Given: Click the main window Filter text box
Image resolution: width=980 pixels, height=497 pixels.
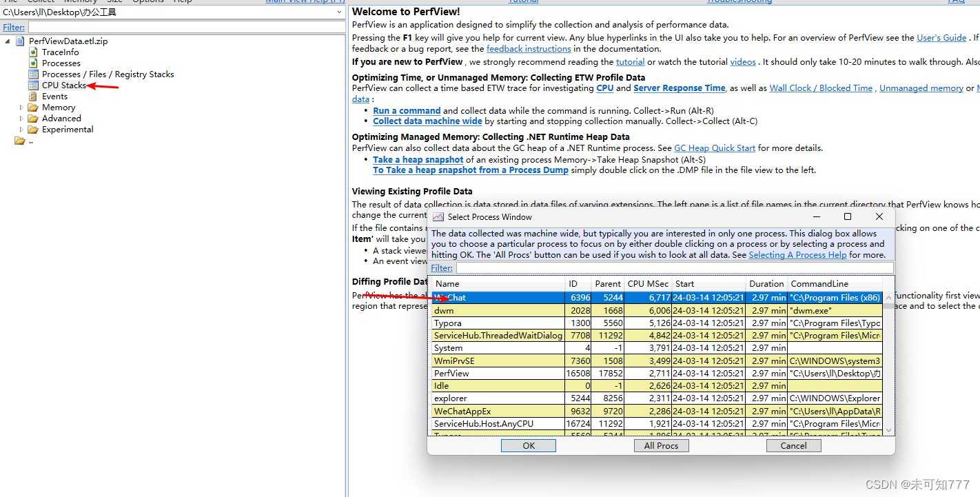Looking at the screenshot, I should pos(187,27).
